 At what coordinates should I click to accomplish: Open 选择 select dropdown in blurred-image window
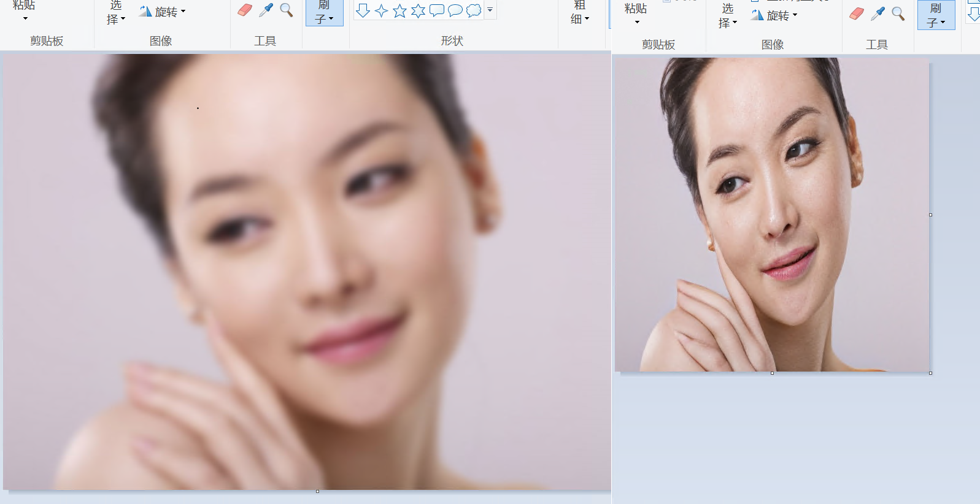(115, 12)
